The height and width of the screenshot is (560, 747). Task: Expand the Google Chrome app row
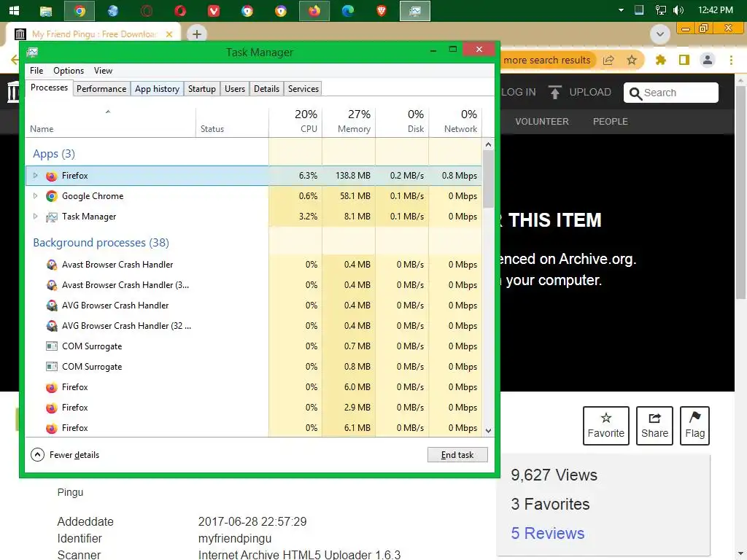pos(35,195)
